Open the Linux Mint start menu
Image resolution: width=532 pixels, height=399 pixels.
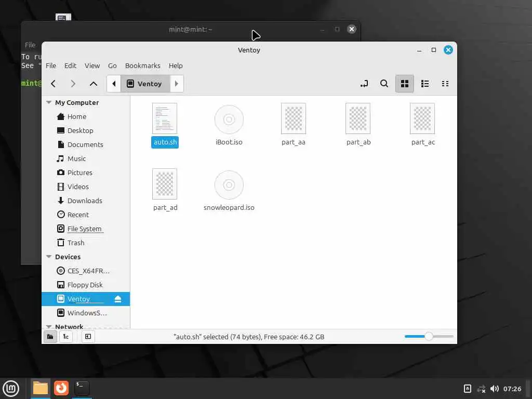pyautogui.click(x=11, y=389)
